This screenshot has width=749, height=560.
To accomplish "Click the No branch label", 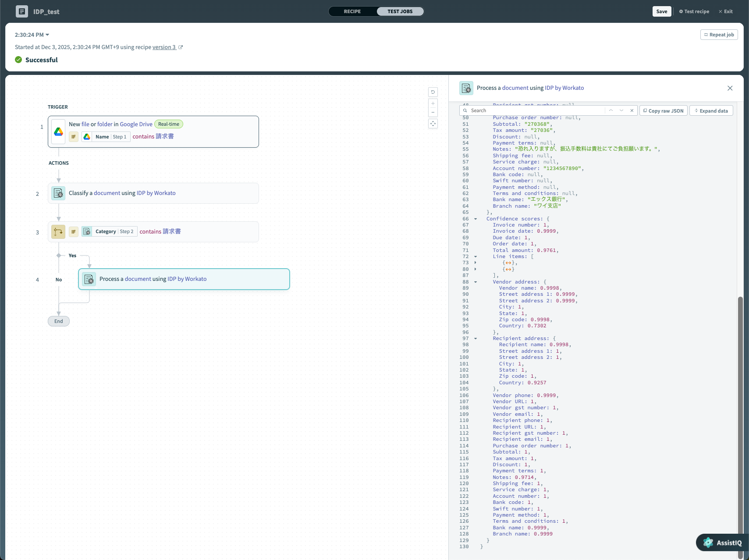I will 59,280.
